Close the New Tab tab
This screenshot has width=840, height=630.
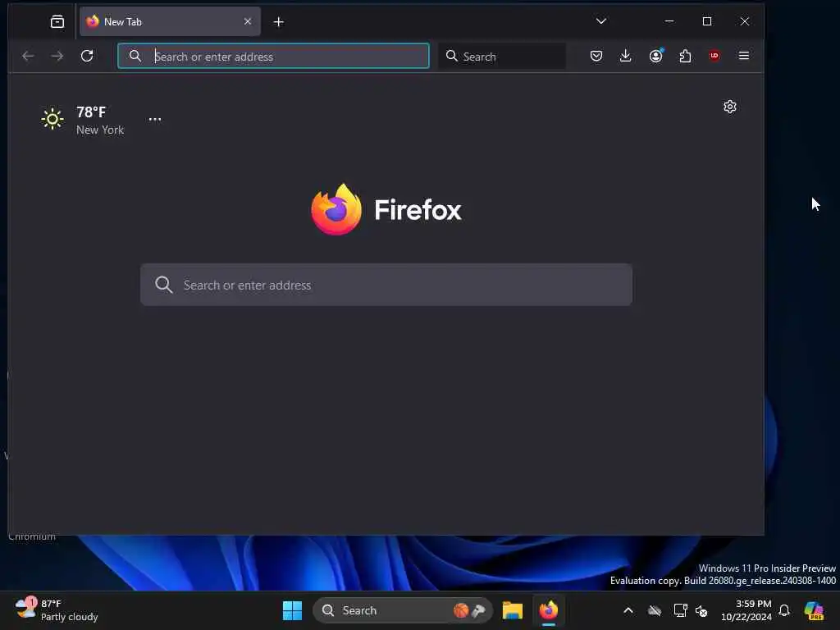[x=248, y=21]
